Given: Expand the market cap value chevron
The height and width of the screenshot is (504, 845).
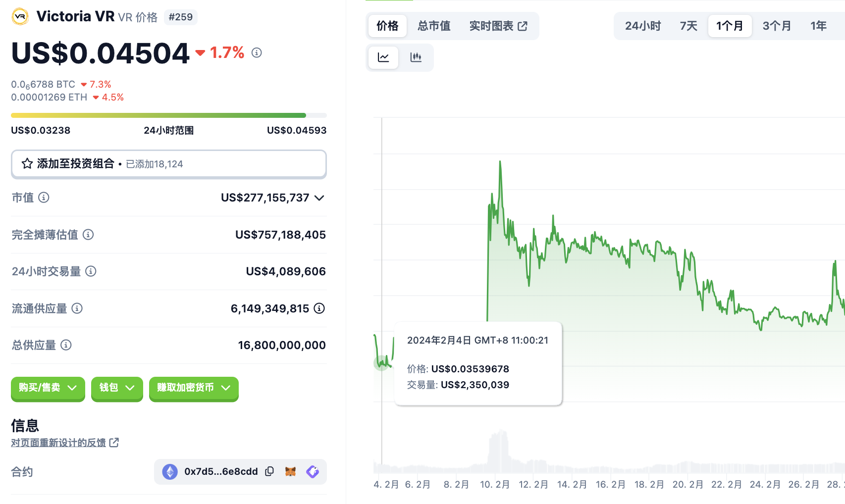Looking at the screenshot, I should click(x=319, y=198).
